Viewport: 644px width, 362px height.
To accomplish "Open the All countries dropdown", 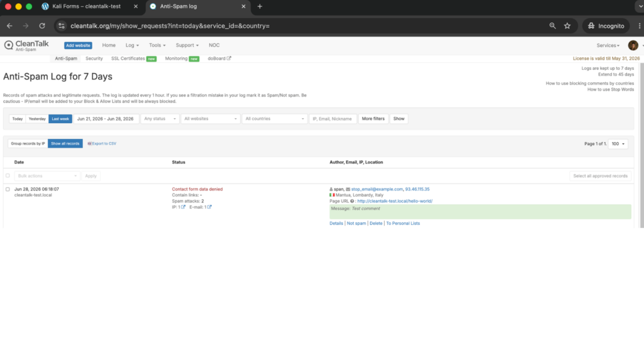I will tap(274, 119).
